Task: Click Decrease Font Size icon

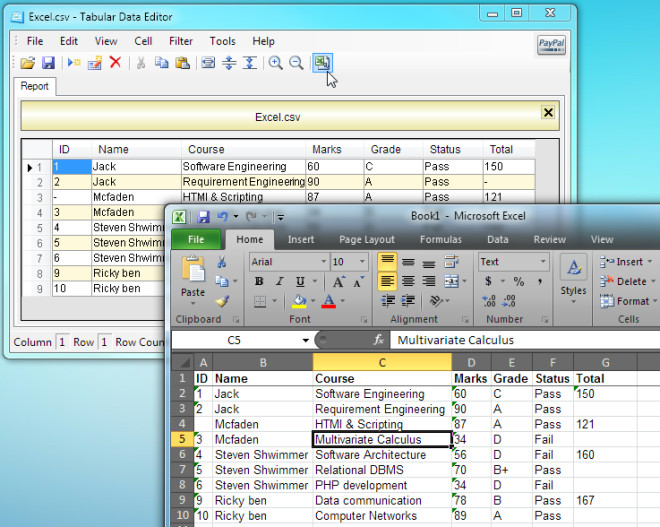Action: tap(359, 281)
